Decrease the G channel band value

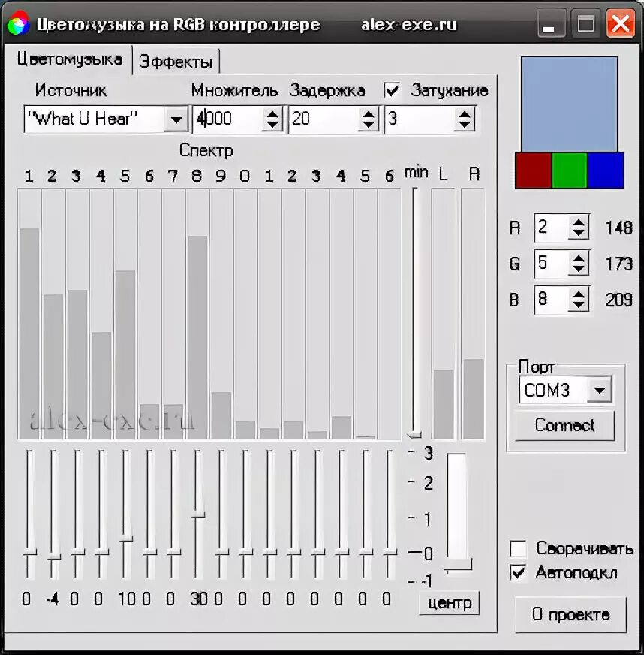579,269
